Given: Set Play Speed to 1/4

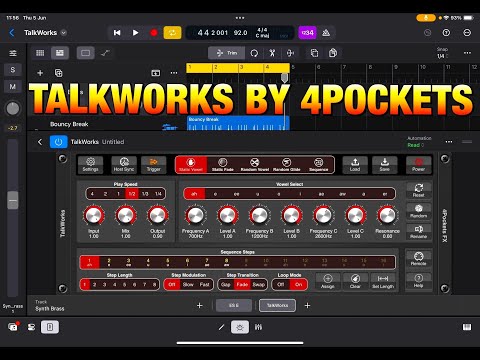Looking at the screenshot, I should click(158, 194).
